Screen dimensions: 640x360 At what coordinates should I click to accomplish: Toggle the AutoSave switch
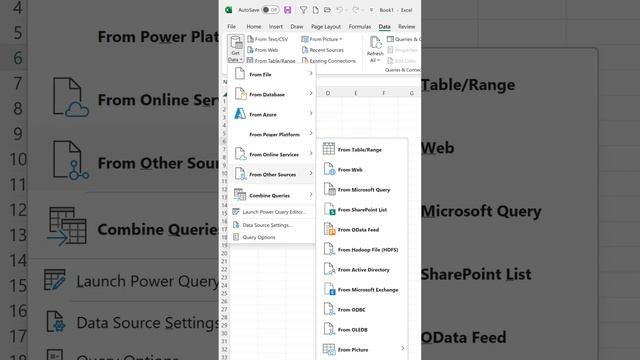[x=270, y=10]
